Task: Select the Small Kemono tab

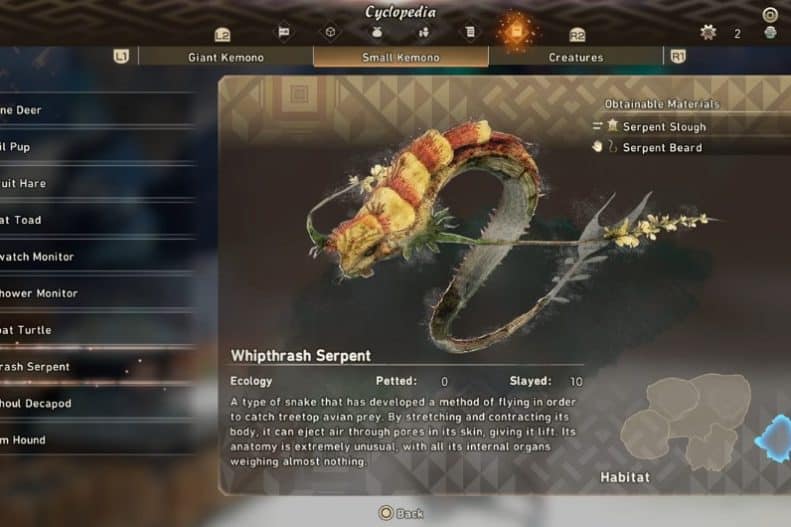Action: pos(401,57)
